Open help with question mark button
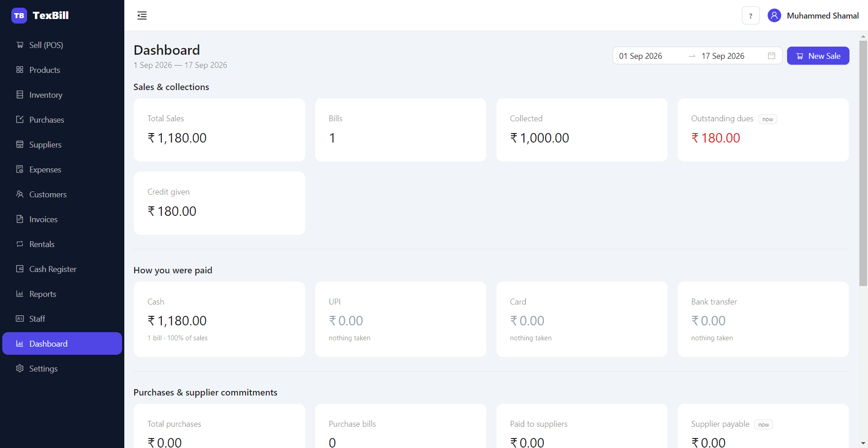 pos(750,16)
